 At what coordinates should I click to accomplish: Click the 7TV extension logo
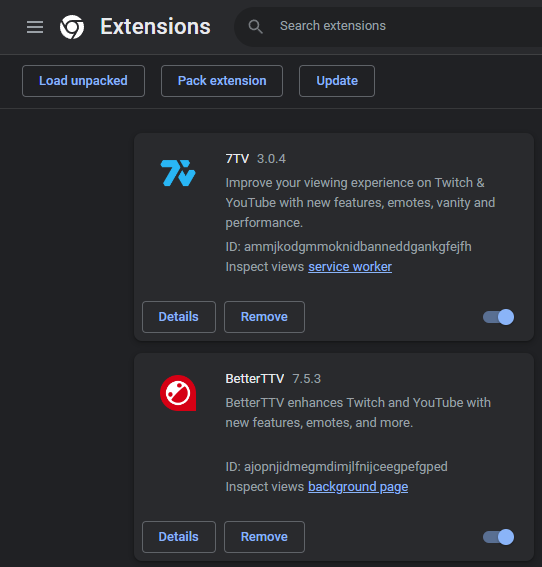tap(178, 173)
